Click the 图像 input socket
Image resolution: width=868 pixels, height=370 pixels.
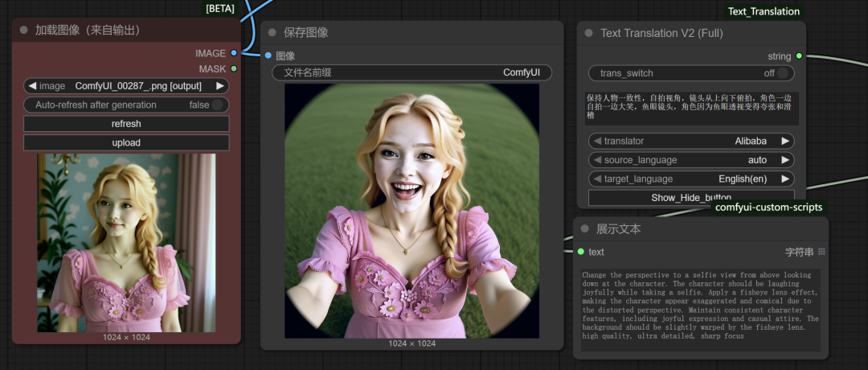click(268, 55)
